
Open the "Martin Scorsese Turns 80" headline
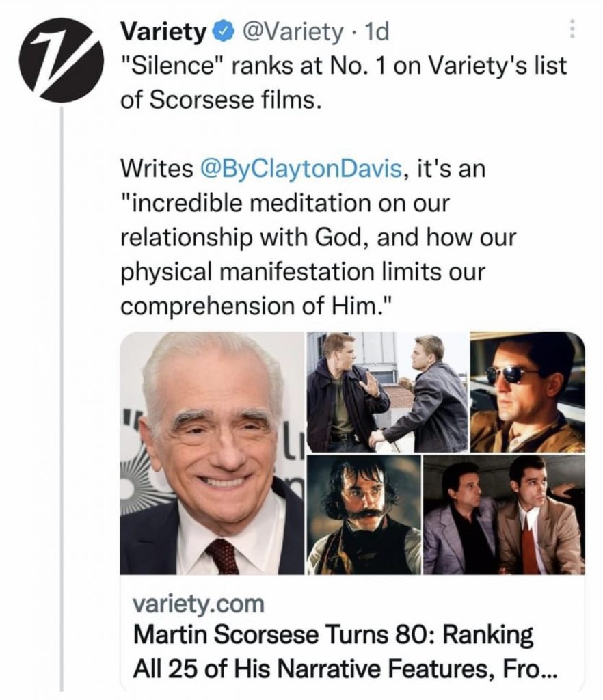pyautogui.click(x=333, y=634)
